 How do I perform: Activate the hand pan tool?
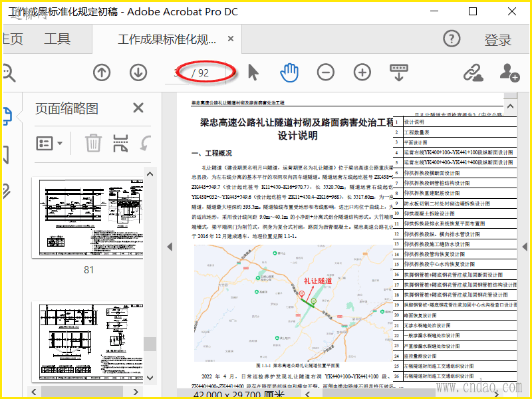click(x=289, y=72)
